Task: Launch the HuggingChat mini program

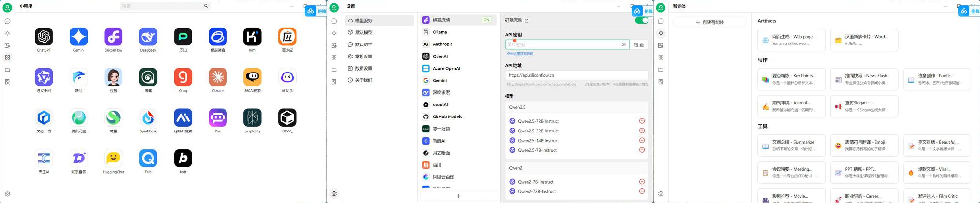Action: click(113, 159)
